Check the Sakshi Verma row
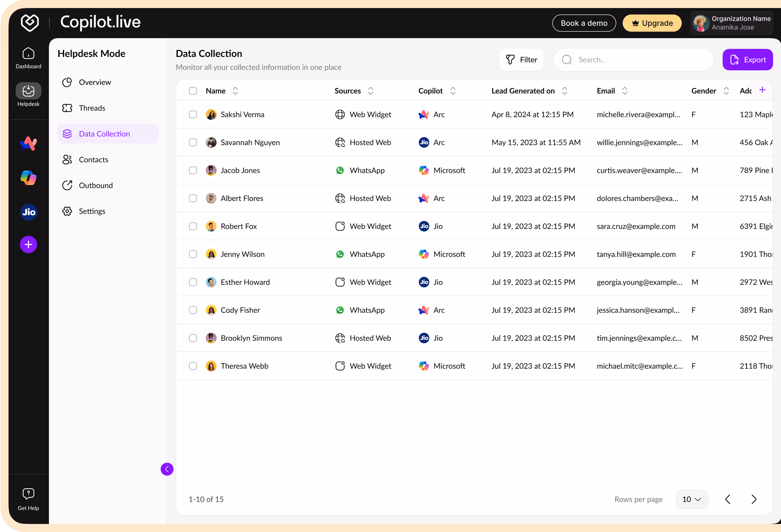Viewport: 781px width, 532px height. pyautogui.click(x=193, y=115)
